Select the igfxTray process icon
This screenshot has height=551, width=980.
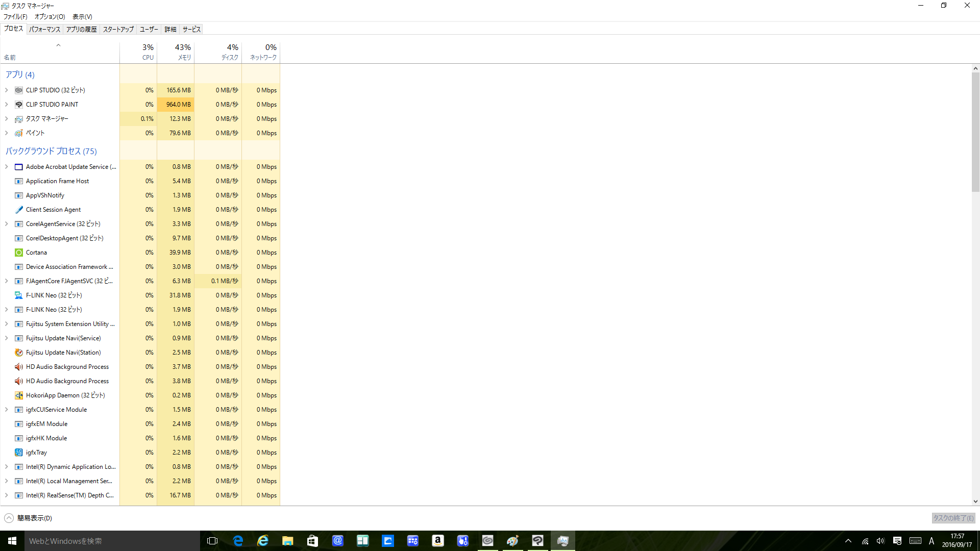coord(19,453)
